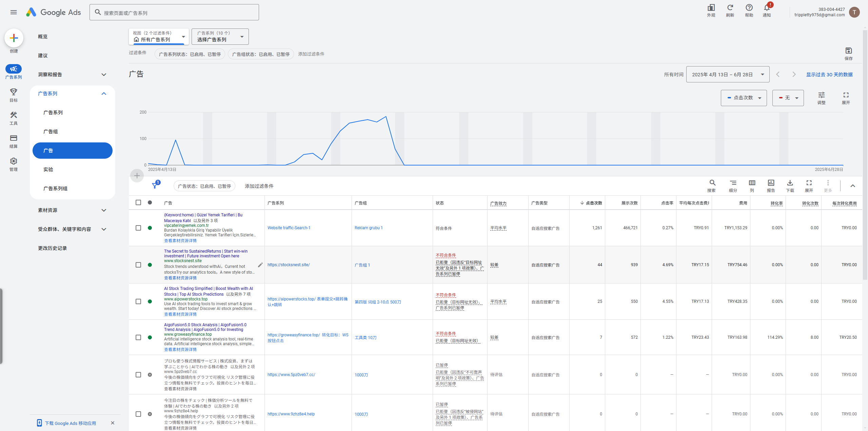Click the search pages or campaigns field
The width and height of the screenshot is (868, 431).
174,13
